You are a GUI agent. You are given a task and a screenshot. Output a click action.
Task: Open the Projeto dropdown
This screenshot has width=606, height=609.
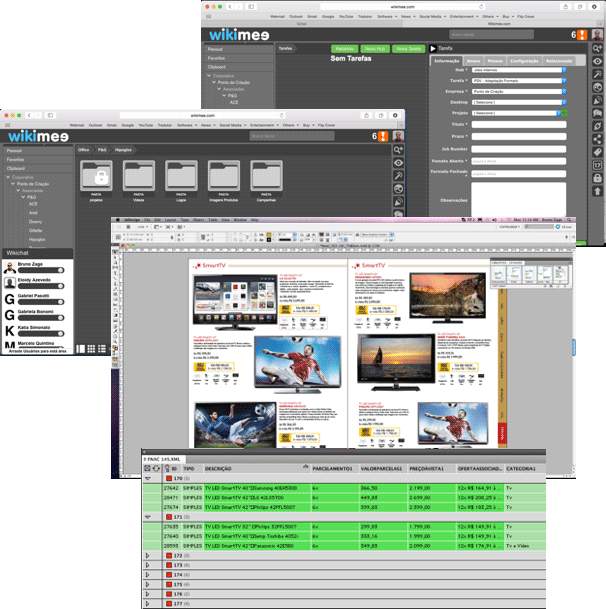(516, 113)
